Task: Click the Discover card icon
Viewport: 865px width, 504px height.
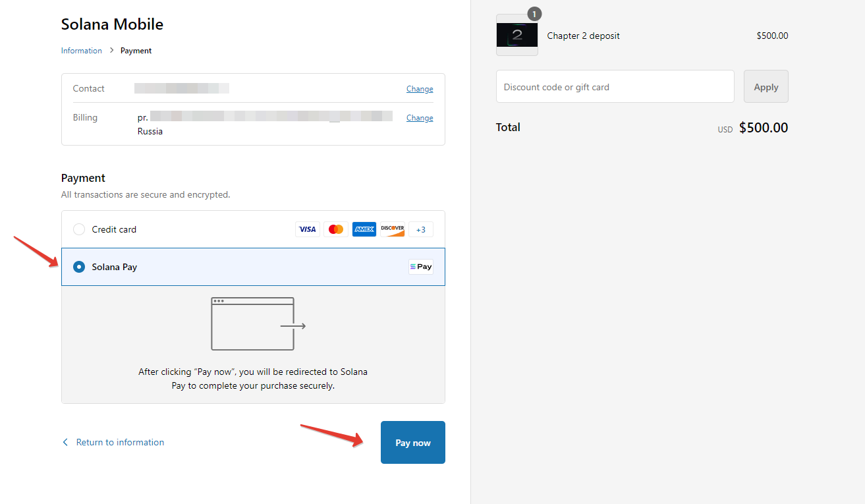Action: click(x=393, y=229)
